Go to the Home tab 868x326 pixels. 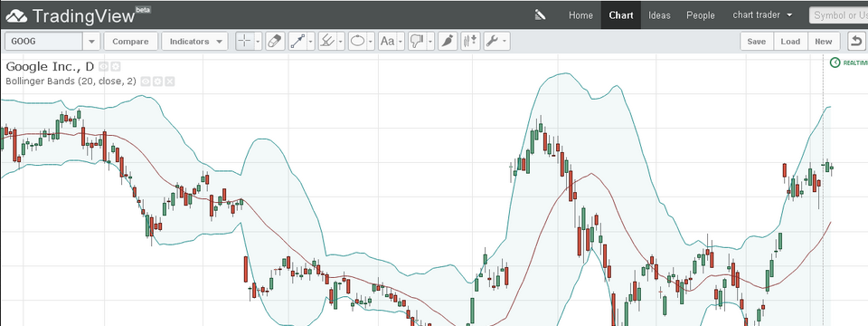pyautogui.click(x=580, y=15)
